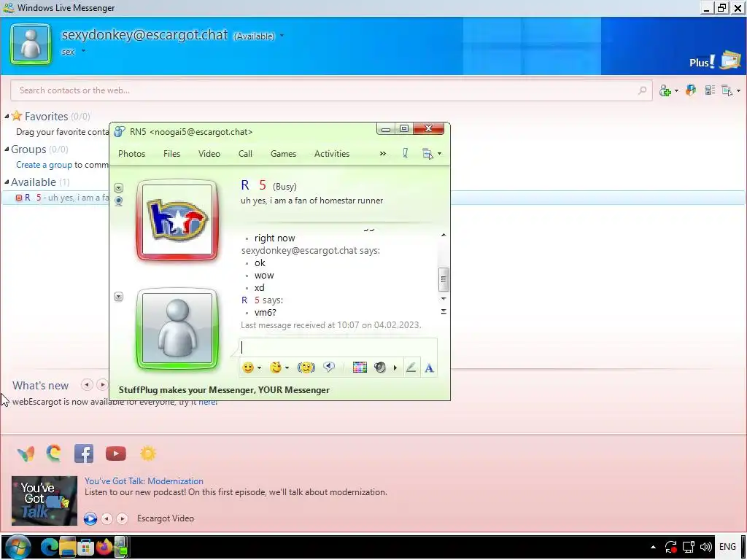The height and width of the screenshot is (560, 747).
Task: Open Games in conversation toolbar
Action: 284,153
